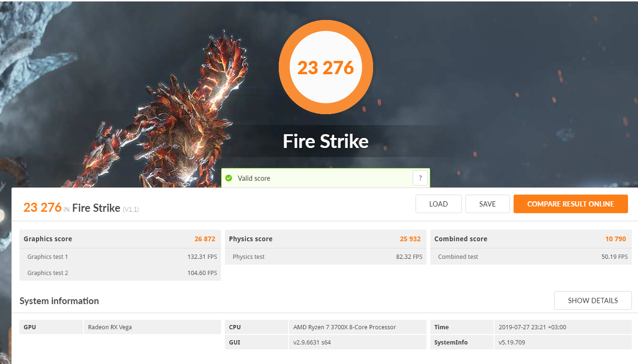Select the Fire Strike title heading
Image resolution: width=638 pixels, height=364 pixels.
(326, 141)
